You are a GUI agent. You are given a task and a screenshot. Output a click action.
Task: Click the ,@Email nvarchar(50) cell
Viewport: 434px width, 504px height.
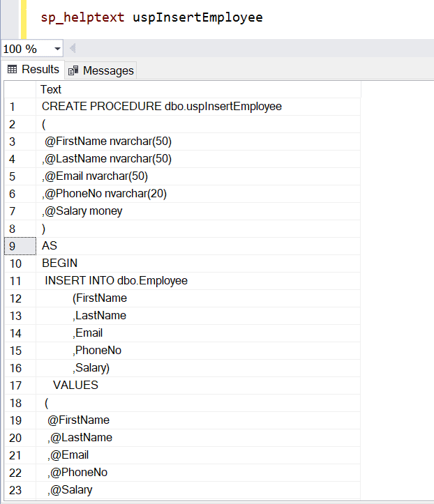point(95,176)
